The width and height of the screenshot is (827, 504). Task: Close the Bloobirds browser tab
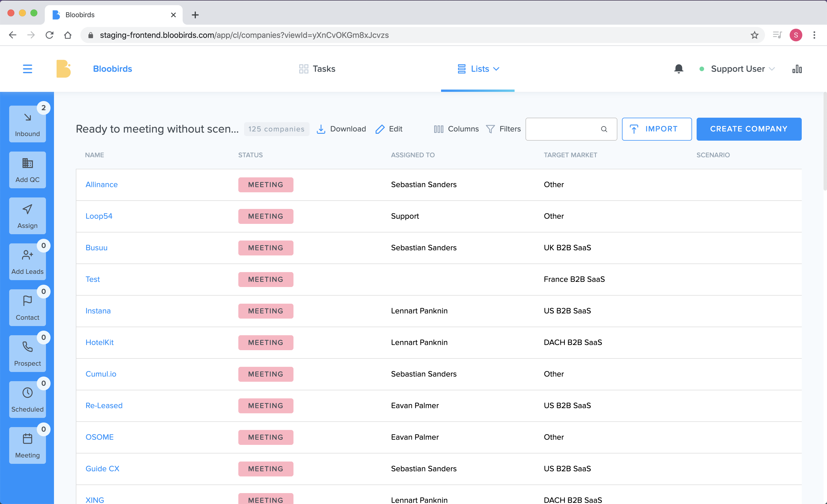point(173,15)
